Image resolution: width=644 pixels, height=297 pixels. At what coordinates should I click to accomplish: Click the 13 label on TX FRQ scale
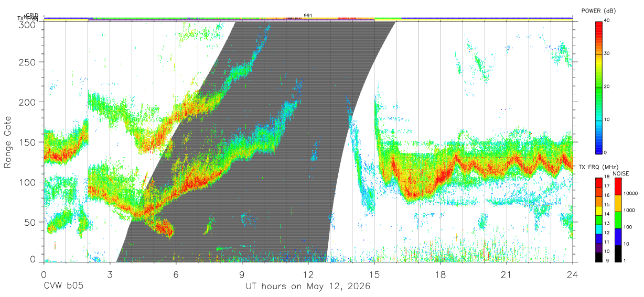607,223
